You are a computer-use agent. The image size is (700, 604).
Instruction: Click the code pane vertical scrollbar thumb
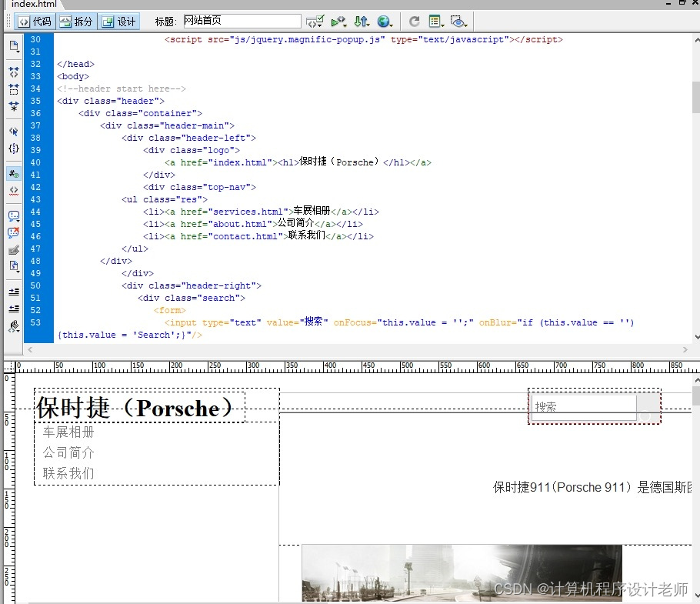695,97
